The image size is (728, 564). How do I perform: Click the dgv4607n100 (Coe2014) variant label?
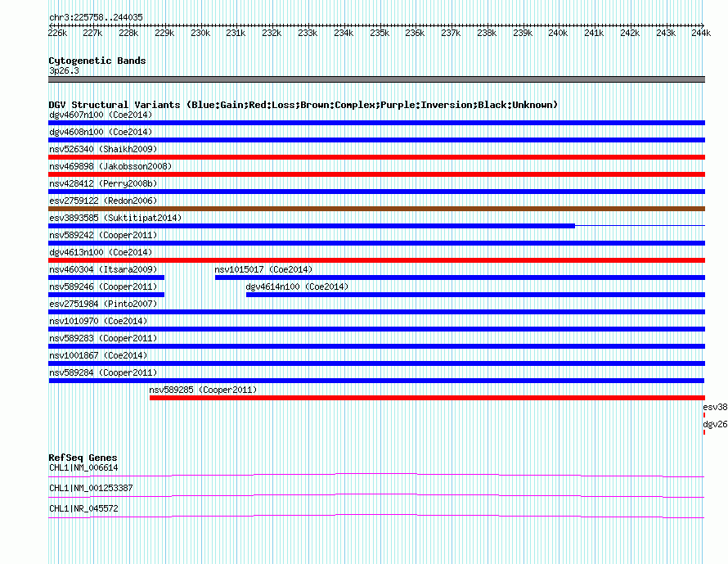pyautogui.click(x=101, y=115)
